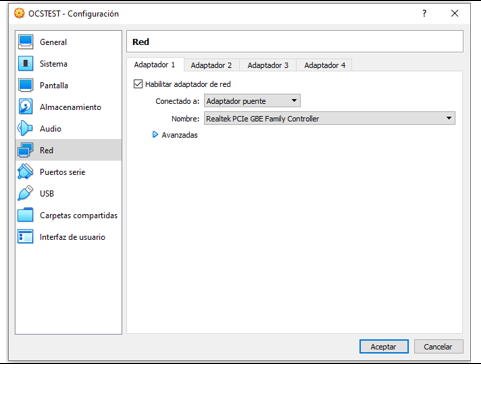
Task: Open the Conectado a dropdown
Action: [252, 101]
